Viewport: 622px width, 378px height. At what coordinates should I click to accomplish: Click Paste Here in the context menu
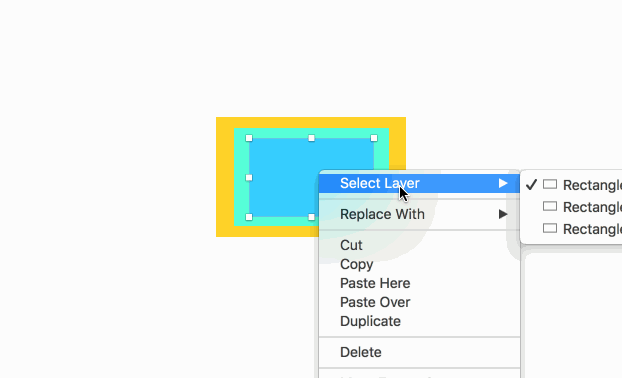click(375, 283)
